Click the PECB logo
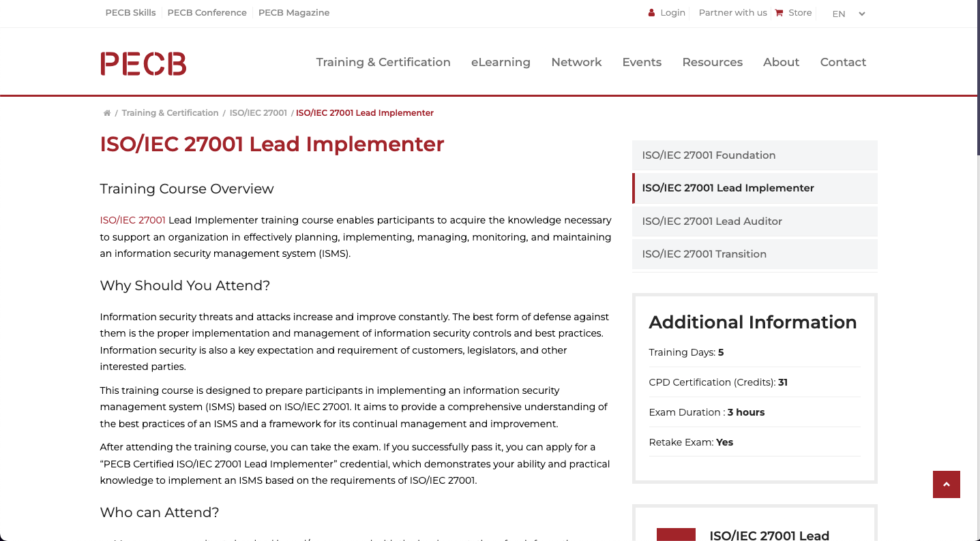The height and width of the screenshot is (541, 980). tap(143, 63)
